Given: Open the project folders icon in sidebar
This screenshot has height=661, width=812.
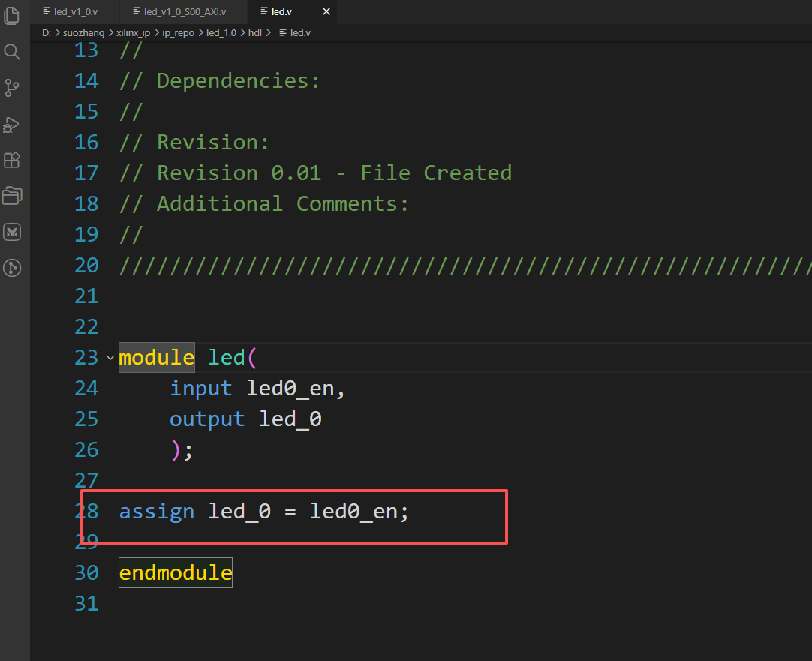Looking at the screenshot, I should click(12, 196).
